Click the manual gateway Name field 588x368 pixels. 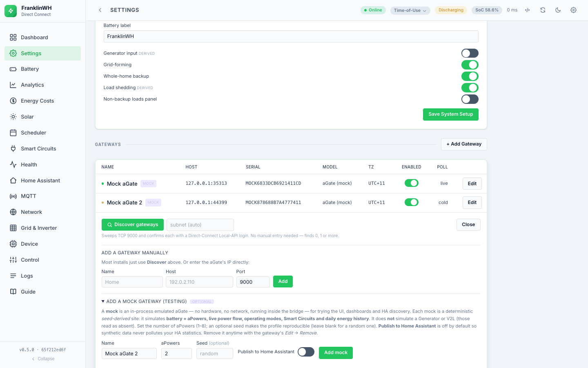point(132,282)
